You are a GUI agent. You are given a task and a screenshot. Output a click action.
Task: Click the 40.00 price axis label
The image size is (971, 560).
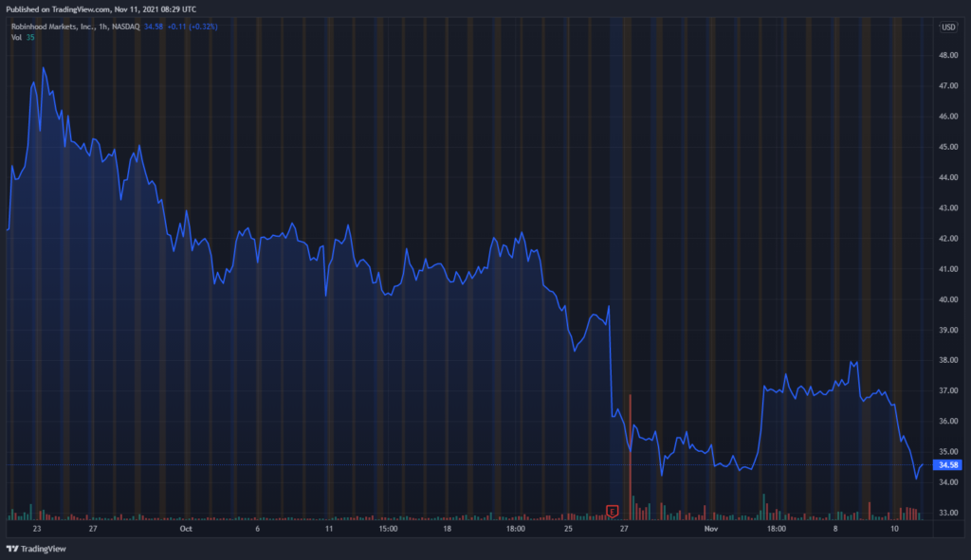coord(948,299)
